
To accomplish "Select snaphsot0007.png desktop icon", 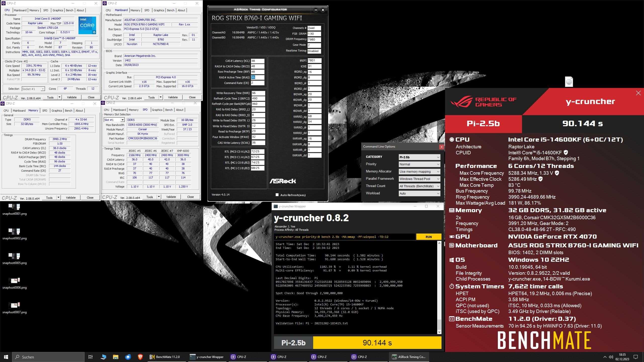I will pos(14,308).
